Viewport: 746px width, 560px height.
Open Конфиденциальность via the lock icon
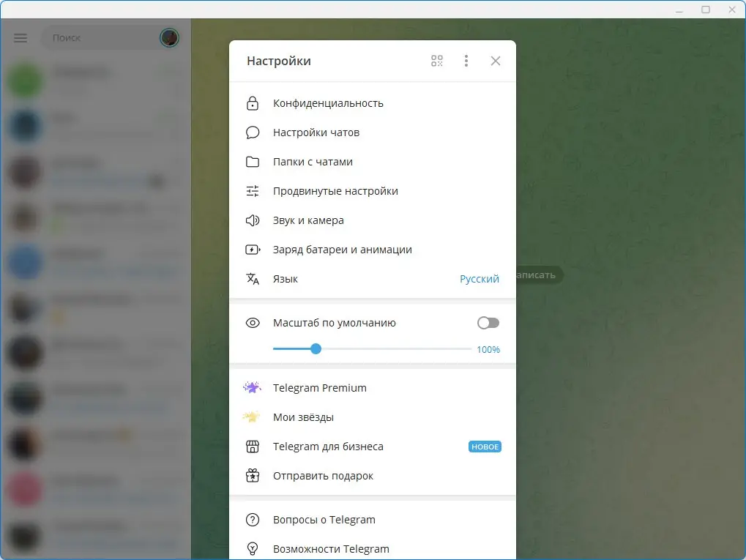pyautogui.click(x=253, y=103)
